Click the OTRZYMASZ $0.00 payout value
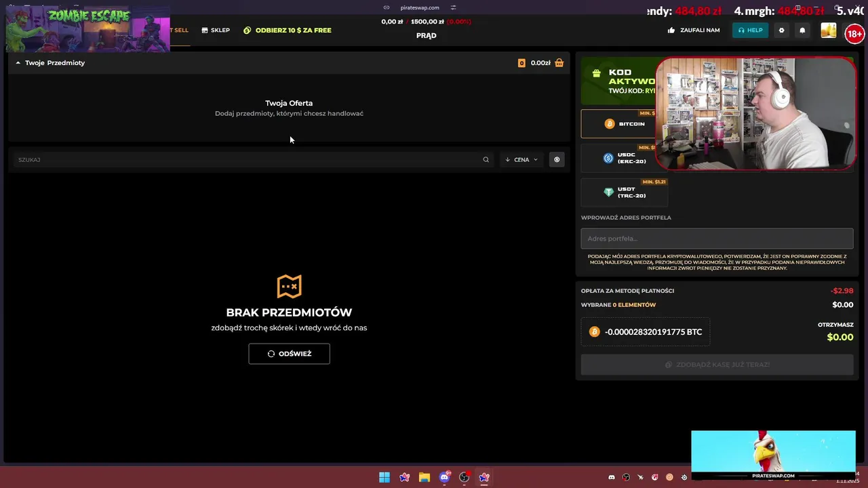 click(x=840, y=337)
